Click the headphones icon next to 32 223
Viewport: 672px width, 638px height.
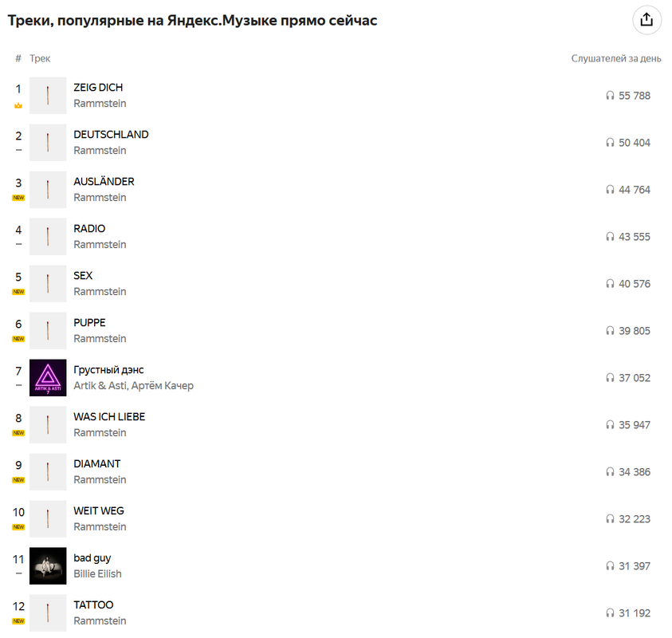point(611,519)
